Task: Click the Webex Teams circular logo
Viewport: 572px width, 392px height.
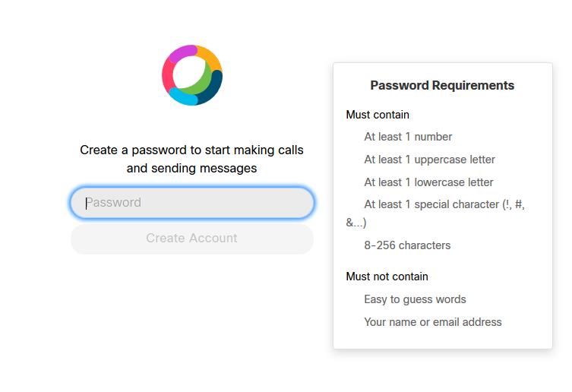Action: tap(192, 75)
